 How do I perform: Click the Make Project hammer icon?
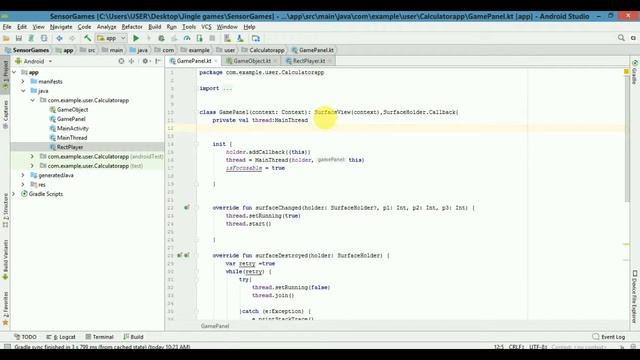point(87,38)
